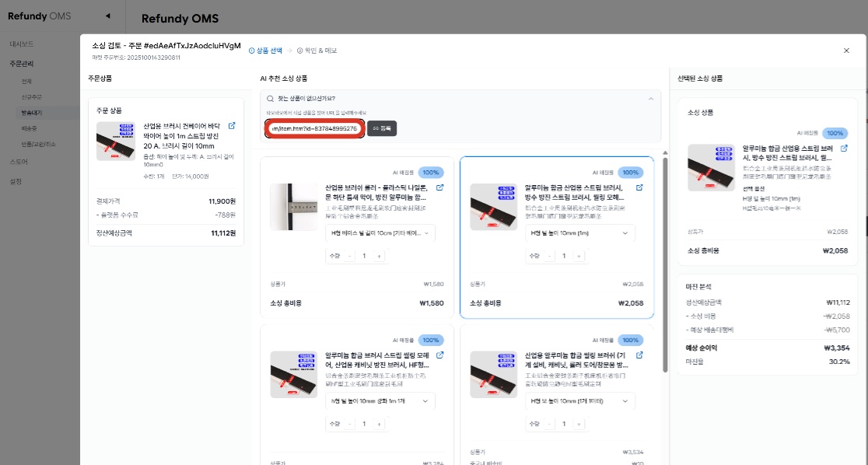This screenshot has height=465, width=868.
Task: Click the 정산예상금액 11,112원 value
Action: pos(223,233)
